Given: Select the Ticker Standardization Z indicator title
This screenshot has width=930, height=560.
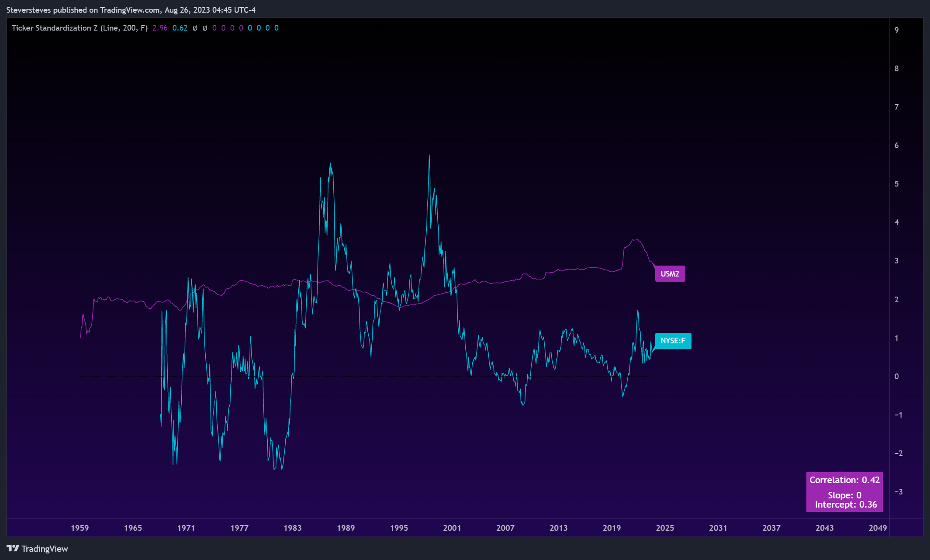Looking at the screenshot, I should (80, 28).
